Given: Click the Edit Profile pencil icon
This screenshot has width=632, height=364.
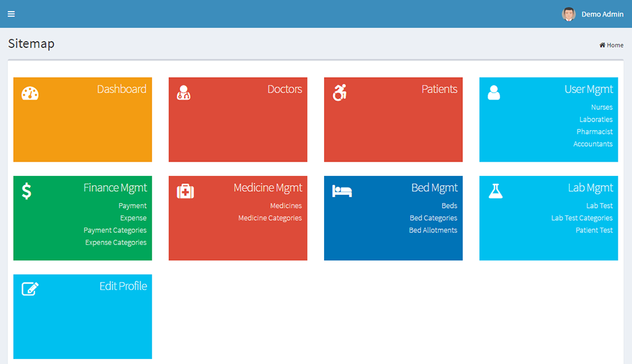Looking at the screenshot, I should point(30,289).
